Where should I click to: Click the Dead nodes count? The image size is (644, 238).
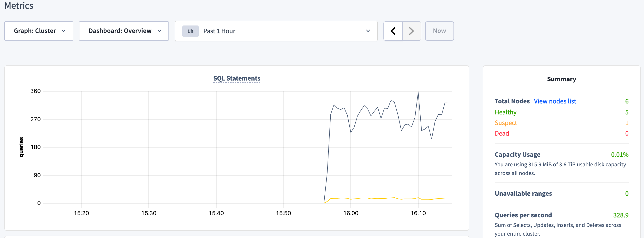pos(626,133)
